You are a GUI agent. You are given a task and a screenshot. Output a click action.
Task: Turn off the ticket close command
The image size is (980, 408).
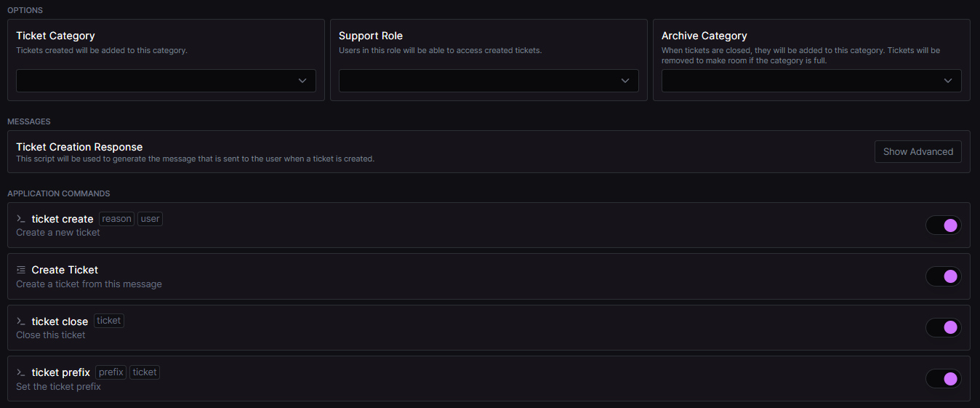tap(943, 328)
